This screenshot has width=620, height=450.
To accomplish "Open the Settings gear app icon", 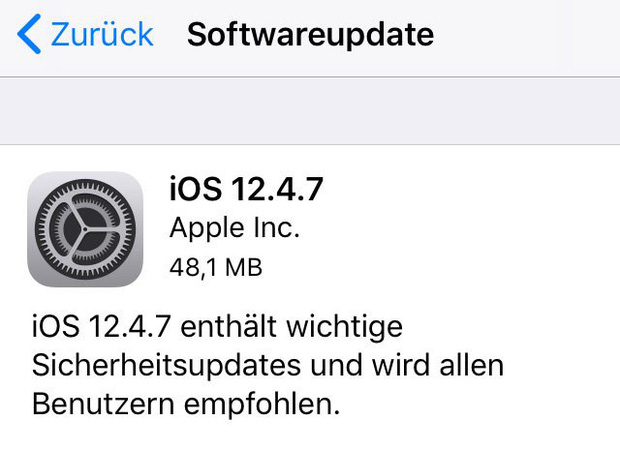I will coord(85,229).
